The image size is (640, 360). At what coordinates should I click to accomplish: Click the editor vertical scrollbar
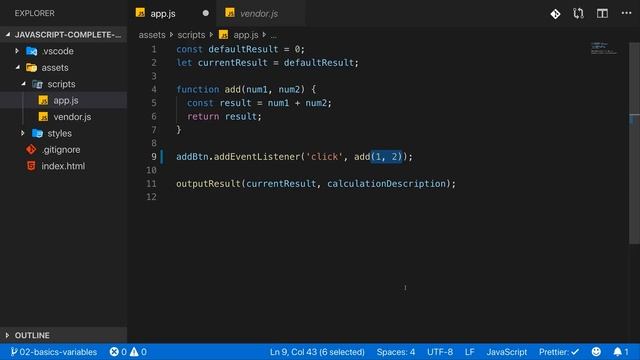point(634,143)
